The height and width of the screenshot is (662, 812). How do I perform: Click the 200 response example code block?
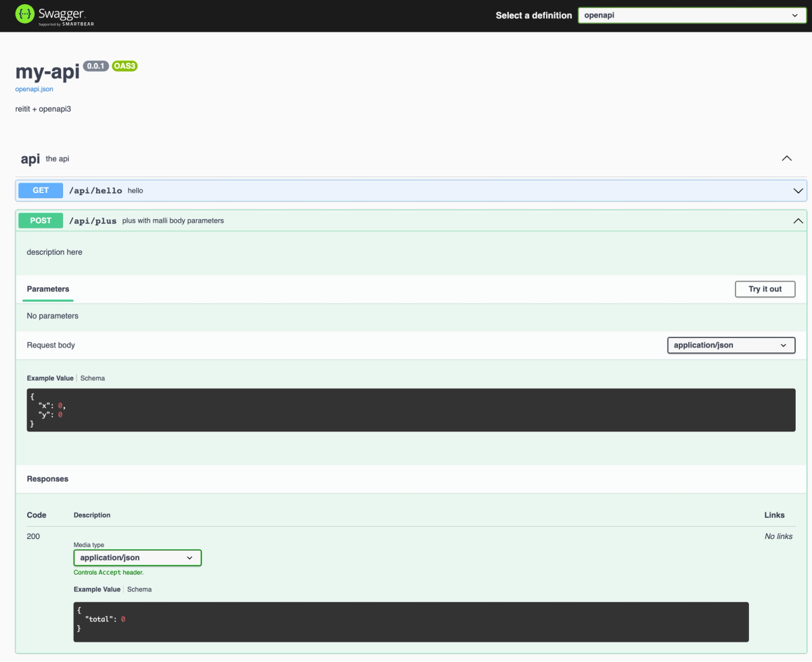tap(406, 621)
